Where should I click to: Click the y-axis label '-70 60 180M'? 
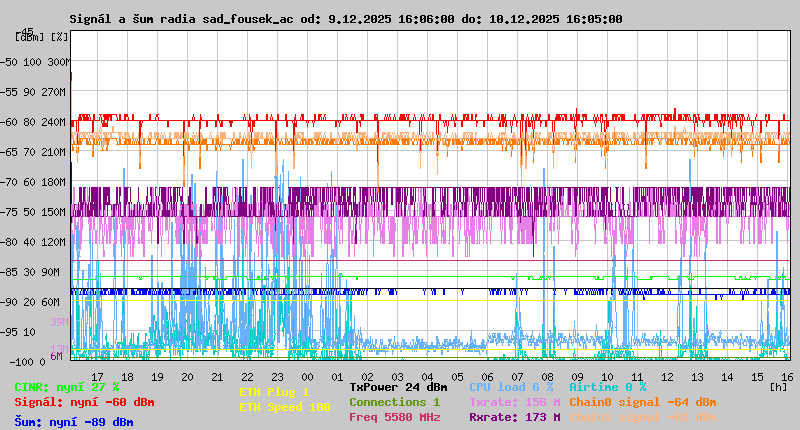tap(33, 182)
